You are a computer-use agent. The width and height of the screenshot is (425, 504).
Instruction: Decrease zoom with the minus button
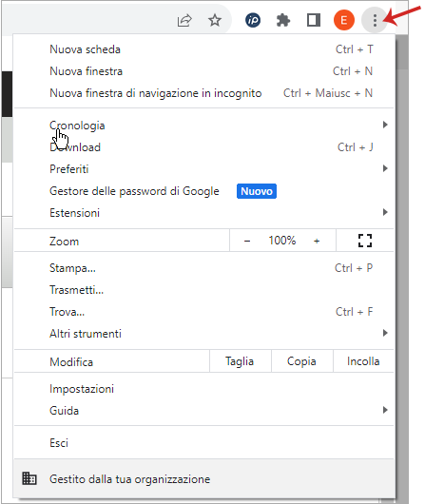[x=247, y=241]
